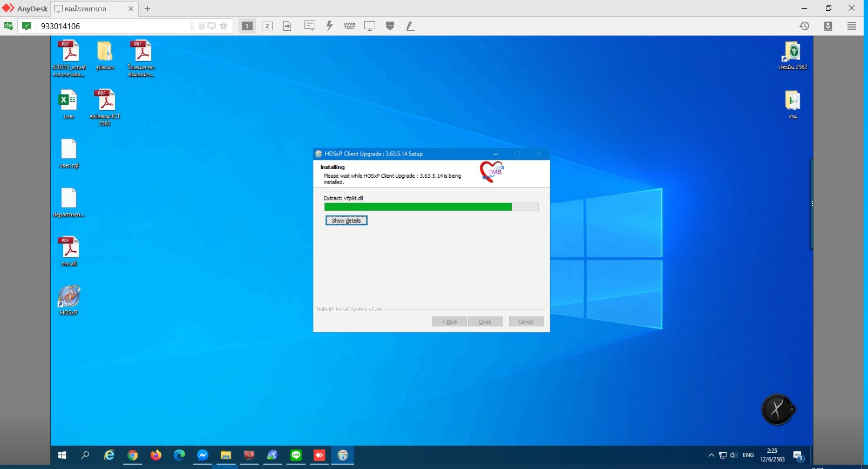Select the third PDF icon in top row
The height and width of the screenshot is (469, 868).
tap(141, 58)
